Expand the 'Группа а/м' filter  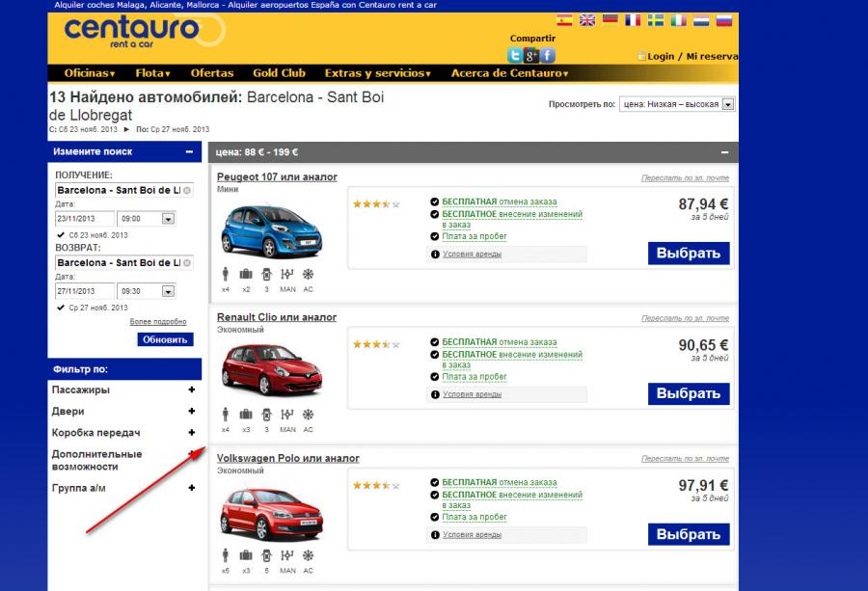point(192,488)
